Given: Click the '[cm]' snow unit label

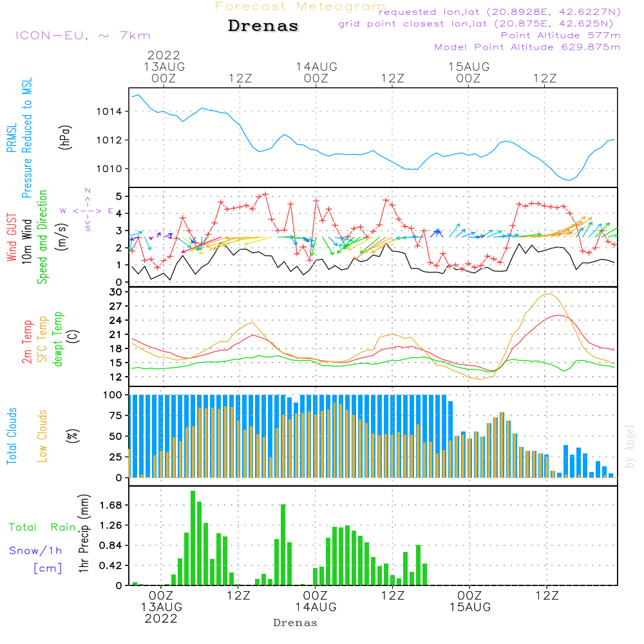Looking at the screenshot, I should [x=48, y=569].
